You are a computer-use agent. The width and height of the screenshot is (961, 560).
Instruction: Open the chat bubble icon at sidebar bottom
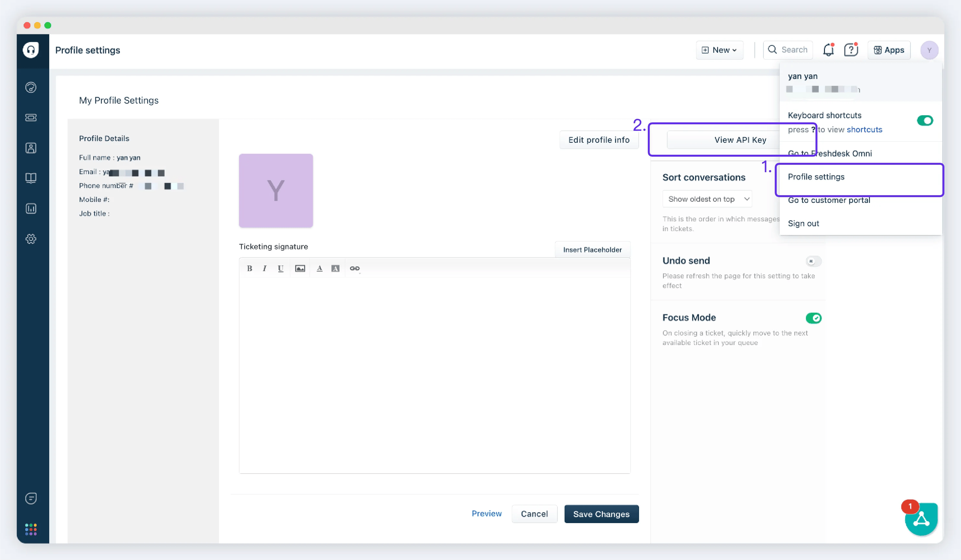[x=31, y=498]
